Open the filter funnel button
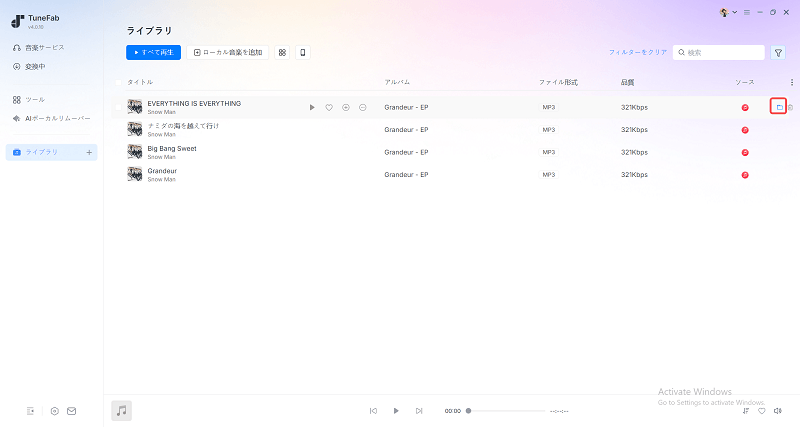The image size is (800, 427). [778, 53]
